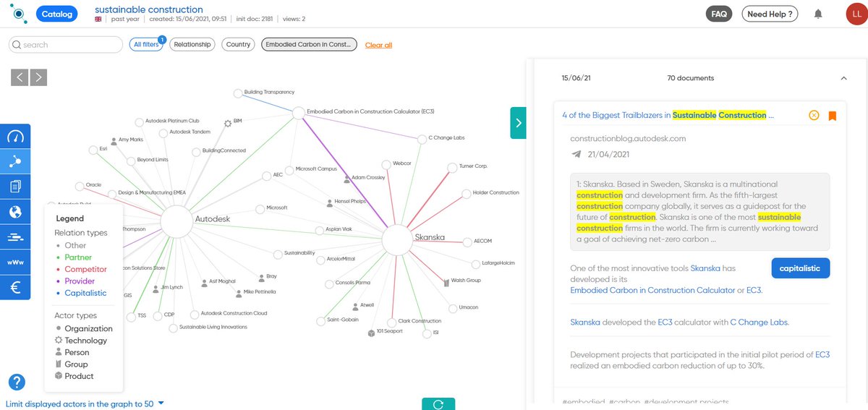
Task: Open the euro sidebar icon
Action: point(15,288)
